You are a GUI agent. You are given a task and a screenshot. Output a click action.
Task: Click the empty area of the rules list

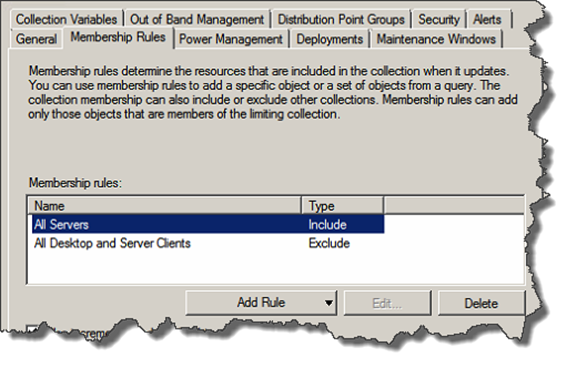[276, 269]
